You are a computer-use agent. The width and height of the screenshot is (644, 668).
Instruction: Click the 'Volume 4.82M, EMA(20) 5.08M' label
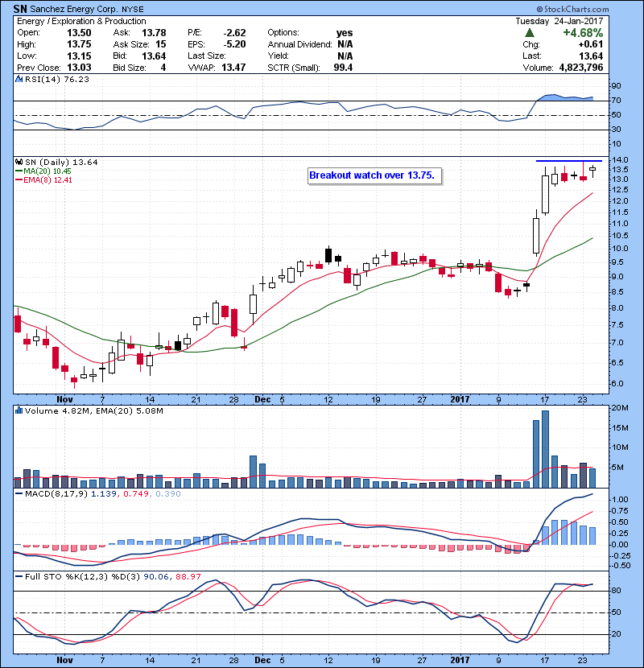(93, 411)
